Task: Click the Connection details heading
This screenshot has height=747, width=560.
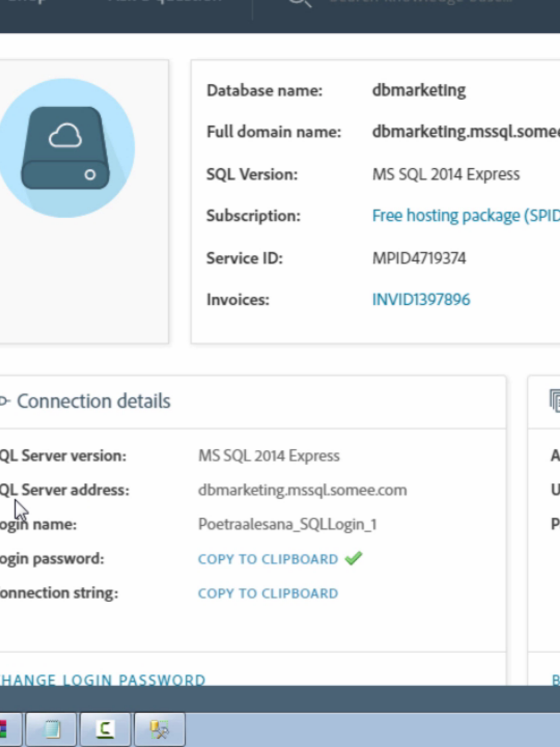Action: click(93, 401)
